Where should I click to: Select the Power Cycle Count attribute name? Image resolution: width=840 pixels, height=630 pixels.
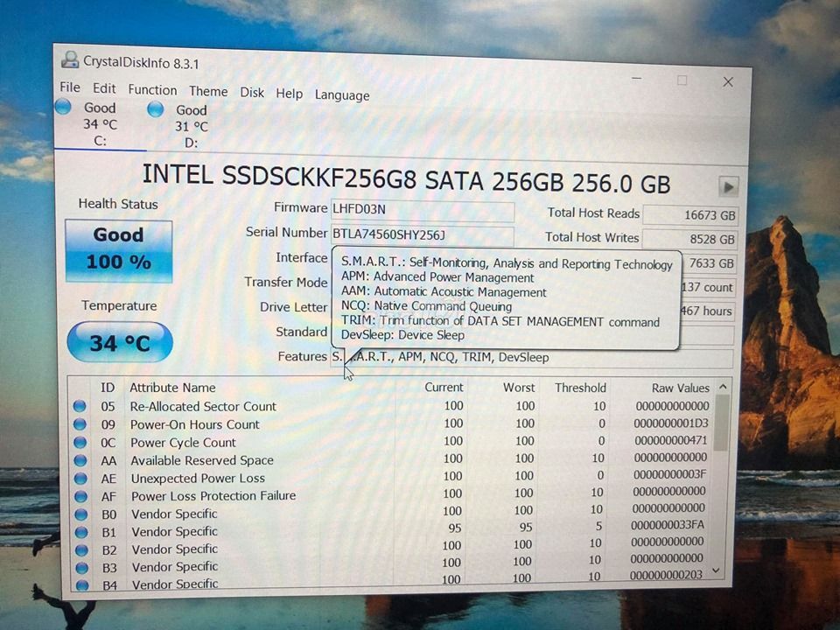(183, 443)
